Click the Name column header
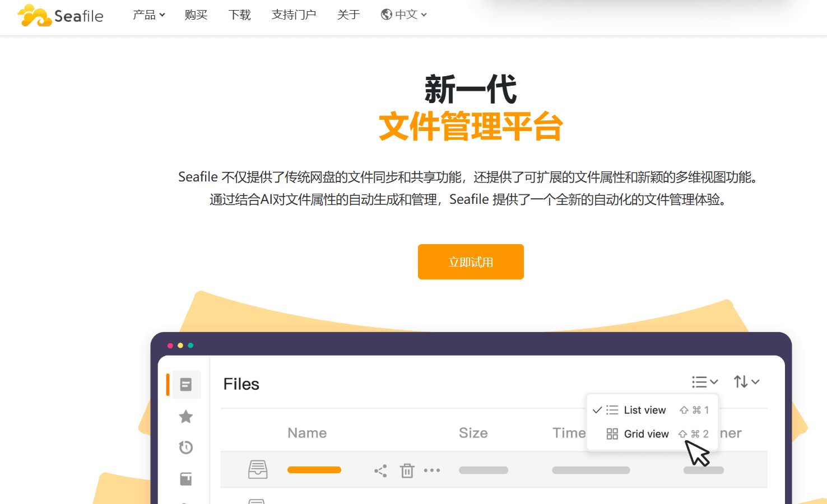The height and width of the screenshot is (504, 827). coord(307,433)
